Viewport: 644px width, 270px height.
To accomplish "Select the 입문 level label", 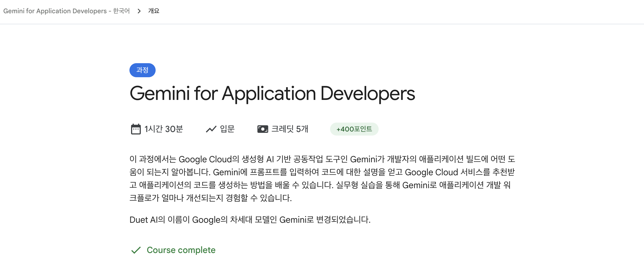I will [x=227, y=129].
